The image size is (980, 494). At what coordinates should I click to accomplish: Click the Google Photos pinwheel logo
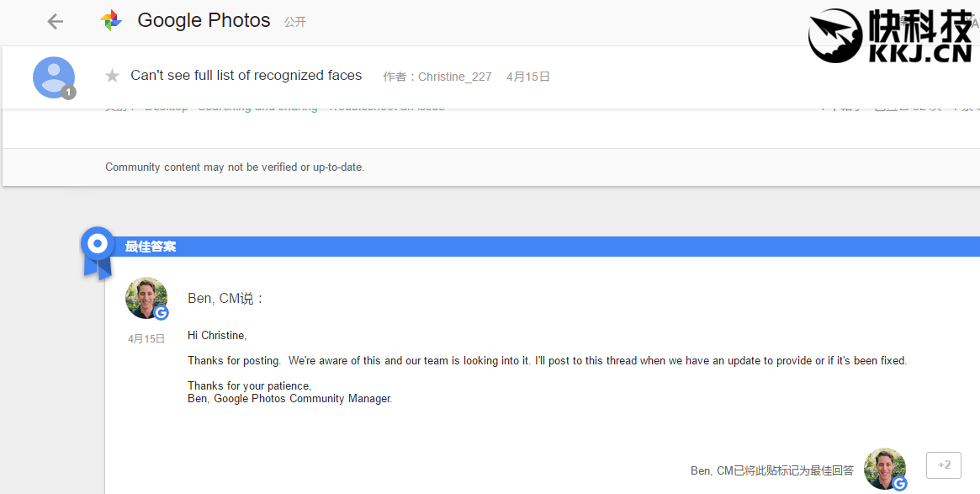tap(111, 21)
